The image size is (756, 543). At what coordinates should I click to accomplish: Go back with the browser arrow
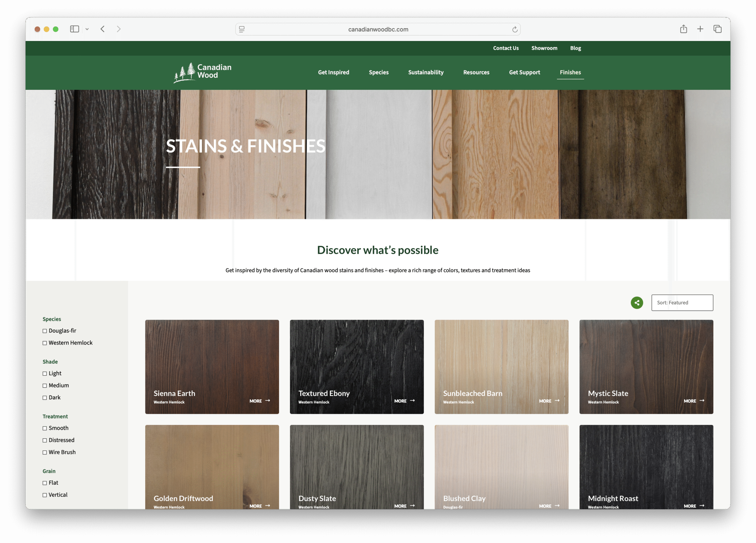[x=103, y=29]
